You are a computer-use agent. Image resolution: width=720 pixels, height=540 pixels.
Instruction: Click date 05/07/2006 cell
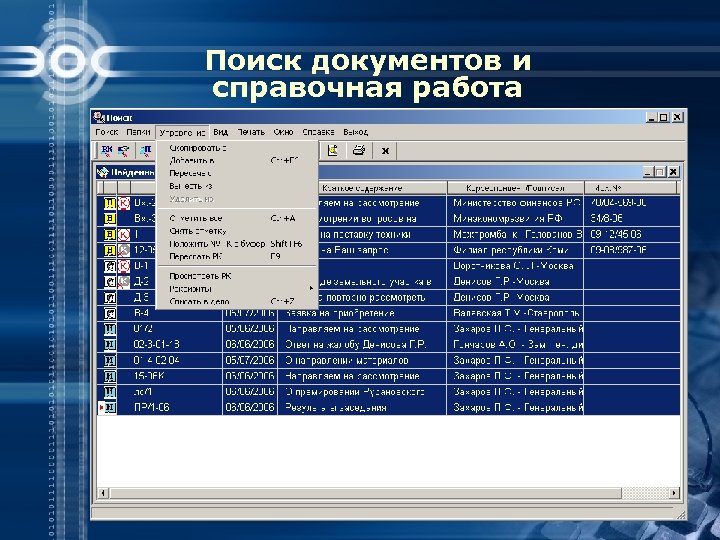(250, 360)
